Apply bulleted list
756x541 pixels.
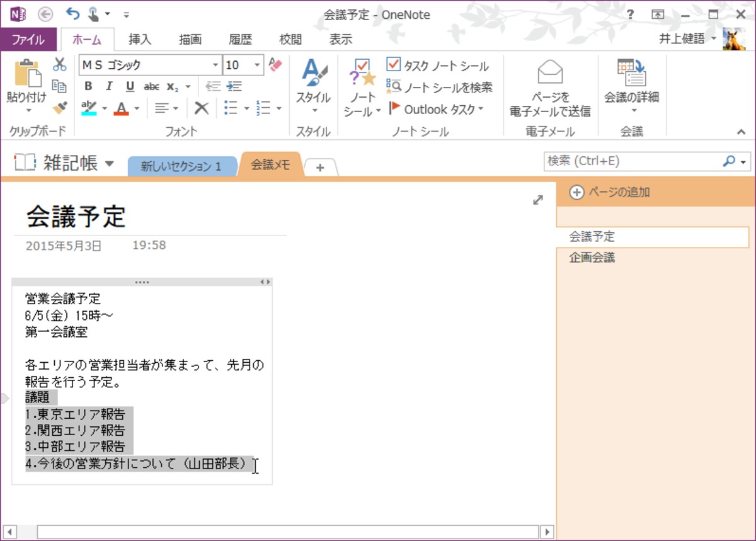pos(231,108)
